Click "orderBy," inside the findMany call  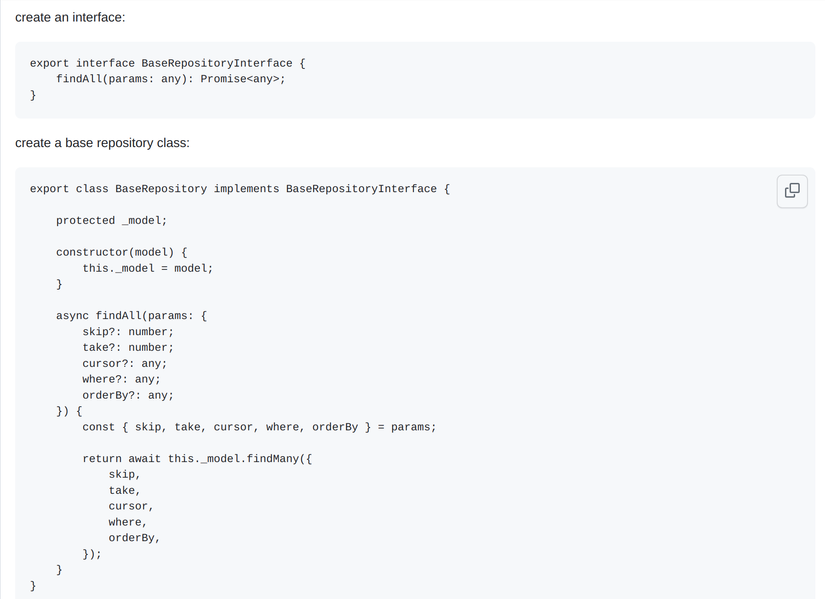134,538
